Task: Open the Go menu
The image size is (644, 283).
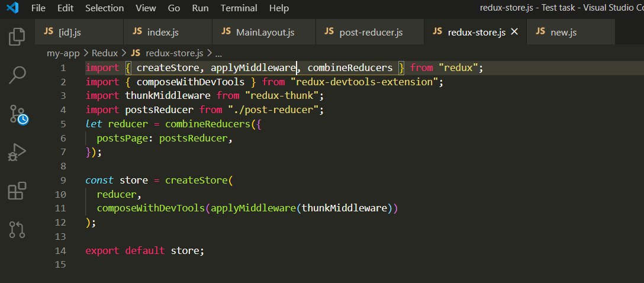Action: click(174, 8)
